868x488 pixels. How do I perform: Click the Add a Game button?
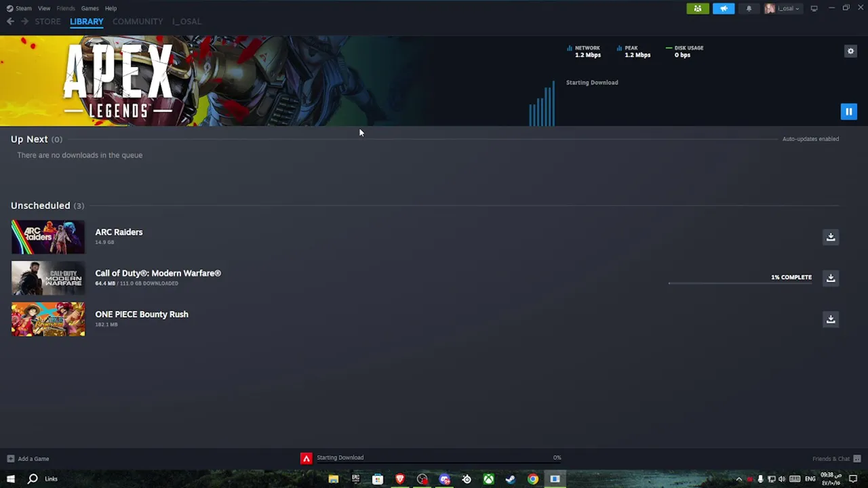(28, 459)
